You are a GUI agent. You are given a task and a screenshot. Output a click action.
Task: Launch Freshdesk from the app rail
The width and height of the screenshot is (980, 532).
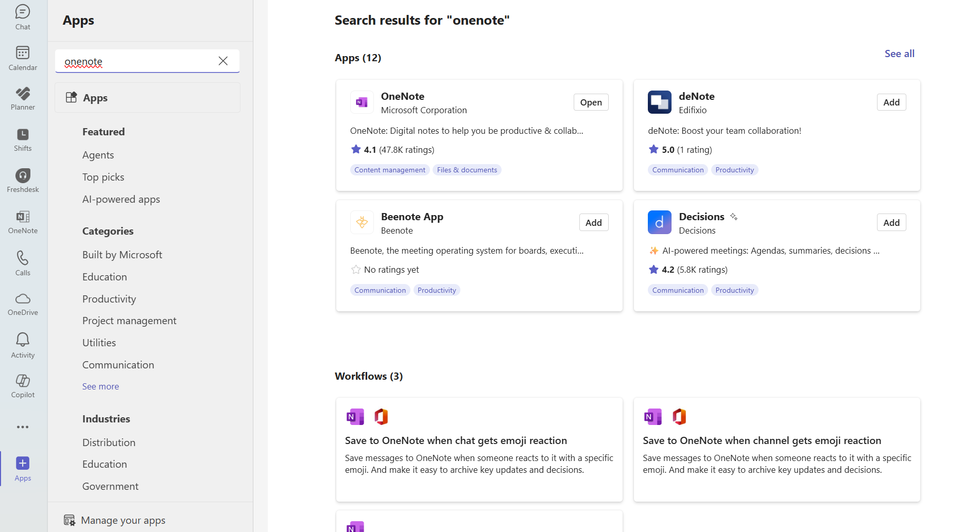pos(23,181)
